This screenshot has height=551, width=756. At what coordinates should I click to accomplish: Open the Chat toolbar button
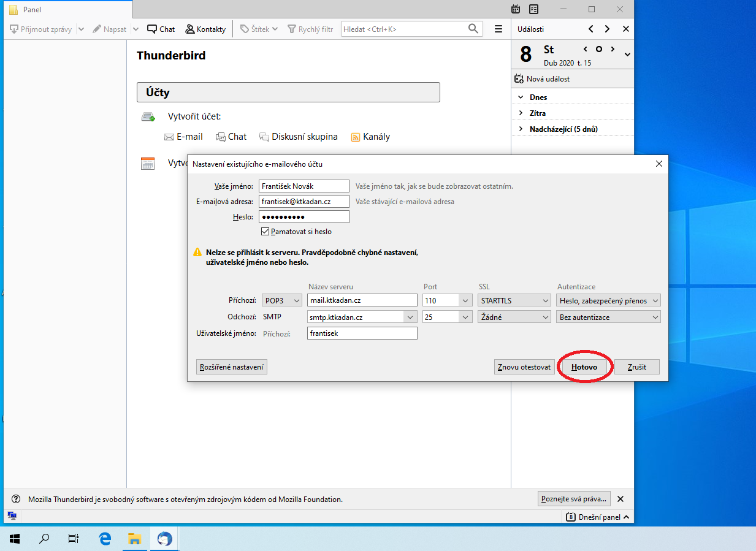[161, 29]
